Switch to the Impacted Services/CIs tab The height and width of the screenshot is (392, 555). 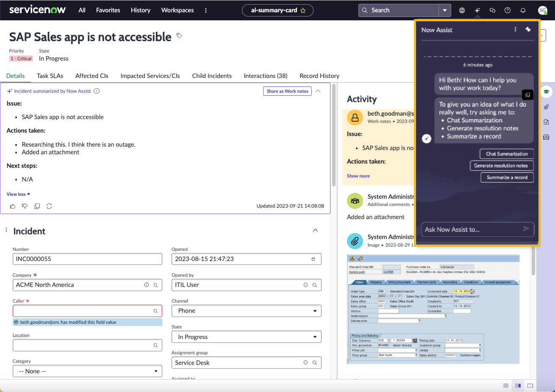coord(150,76)
